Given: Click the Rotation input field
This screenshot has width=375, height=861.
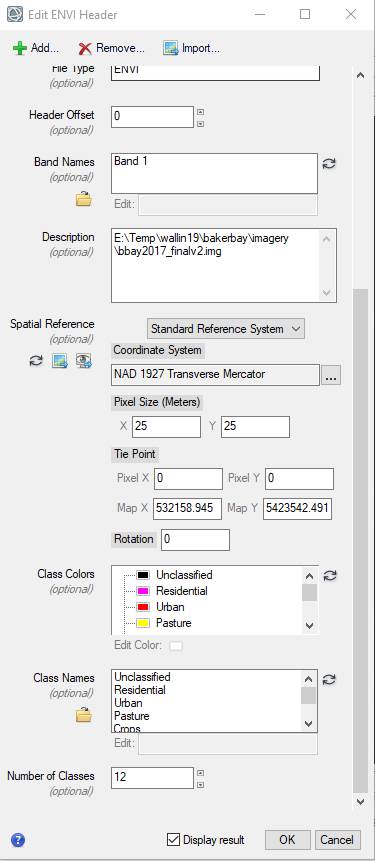Looking at the screenshot, I should tap(195, 540).
